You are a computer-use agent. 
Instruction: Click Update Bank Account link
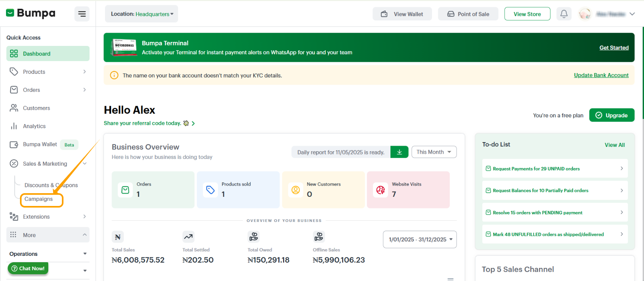601,75
